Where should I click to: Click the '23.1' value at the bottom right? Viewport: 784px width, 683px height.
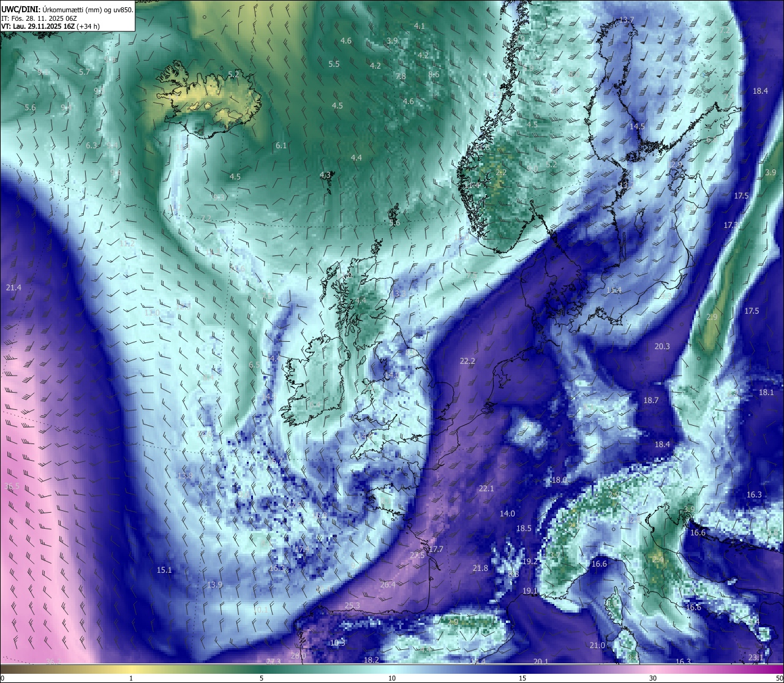(x=756, y=658)
